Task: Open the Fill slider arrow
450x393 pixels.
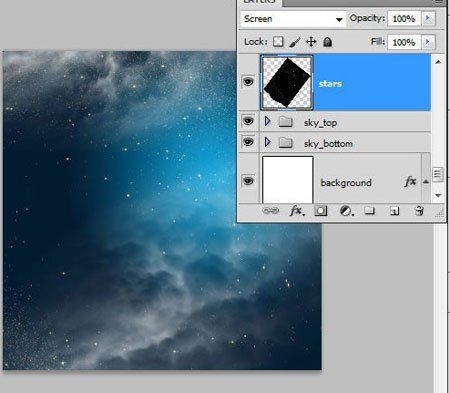Action: point(428,42)
